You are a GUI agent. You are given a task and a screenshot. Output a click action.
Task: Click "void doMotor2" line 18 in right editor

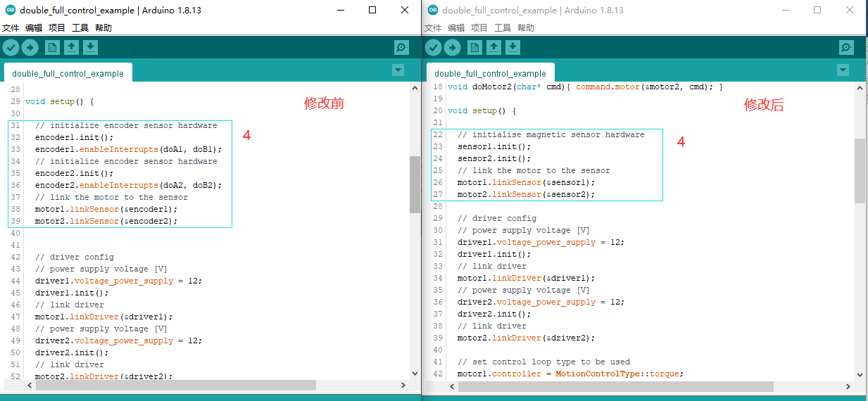585,87
